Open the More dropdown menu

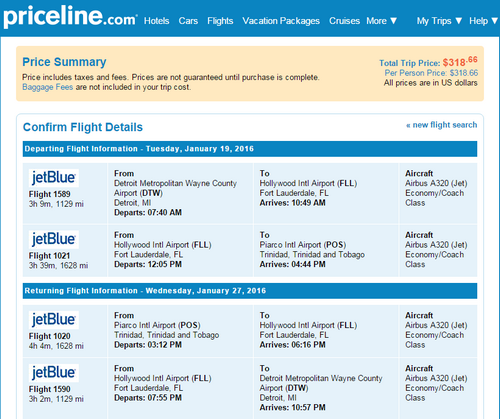coord(382,21)
